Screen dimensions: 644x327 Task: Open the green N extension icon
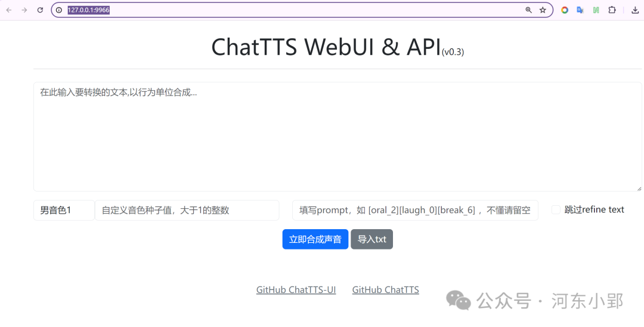[596, 10]
